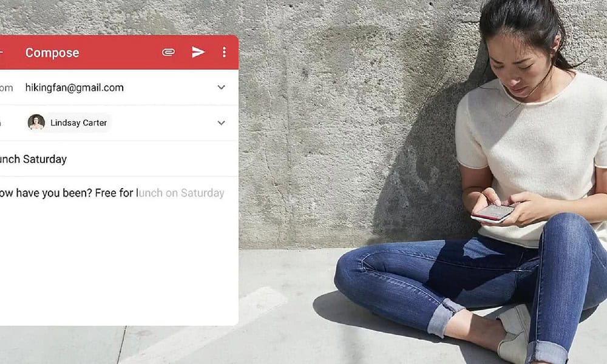Send the email with the paper plane icon
Image resolution: width=607 pixels, height=364 pixels.
(198, 52)
